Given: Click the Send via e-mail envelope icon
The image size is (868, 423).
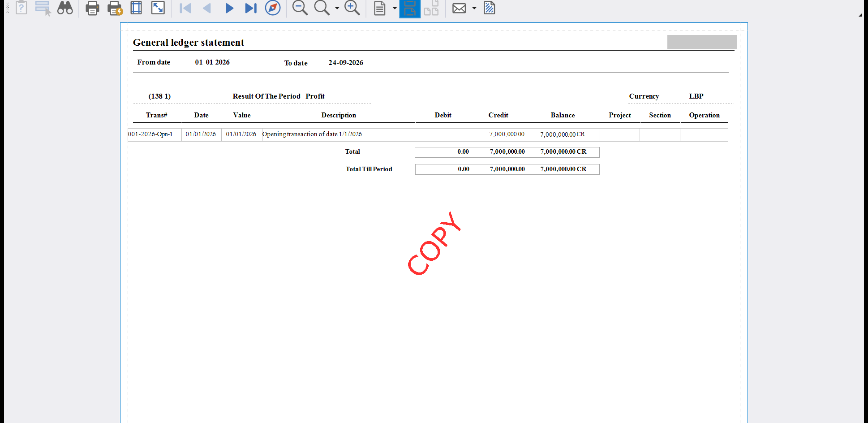Looking at the screenshot, I should pyautogui.click(x=459, y=8).
